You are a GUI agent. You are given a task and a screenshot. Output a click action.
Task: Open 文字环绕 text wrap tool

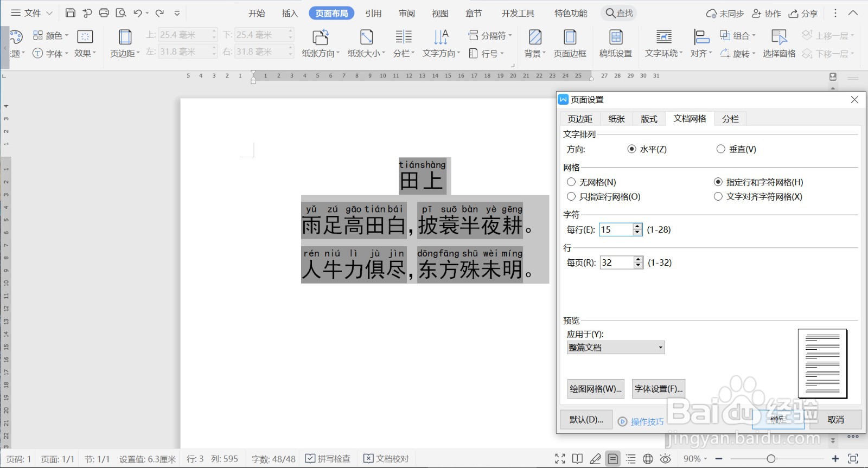[664, 43]
